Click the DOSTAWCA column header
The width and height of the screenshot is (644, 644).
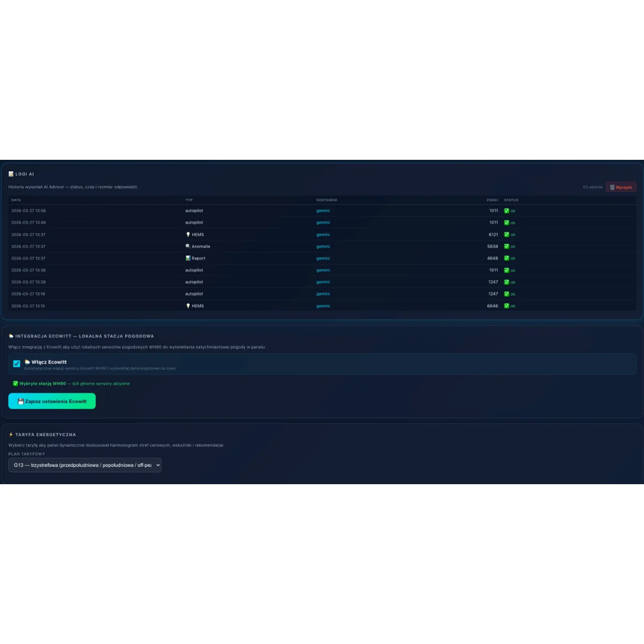point(327,200)
